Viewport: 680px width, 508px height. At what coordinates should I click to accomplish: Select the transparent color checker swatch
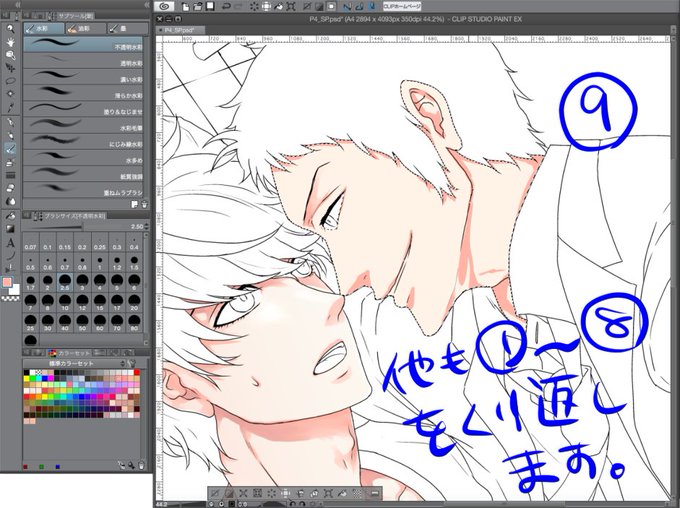point(10,298)
